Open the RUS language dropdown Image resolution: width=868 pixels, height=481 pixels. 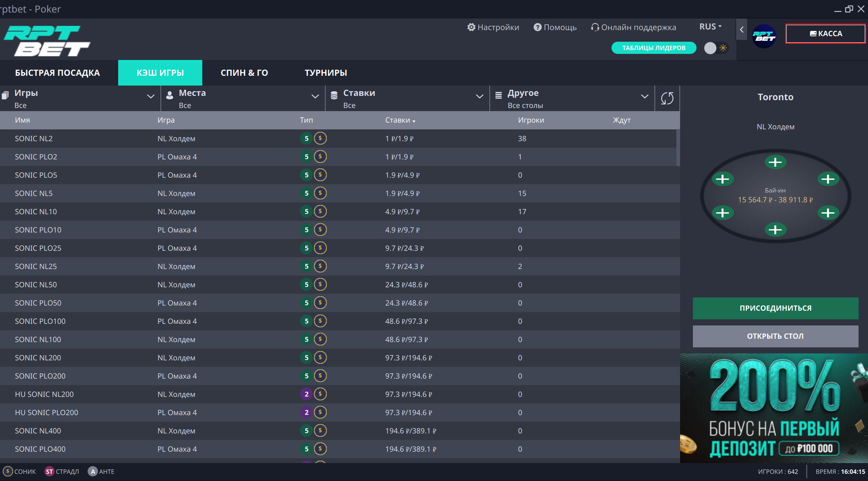[710, 26]
